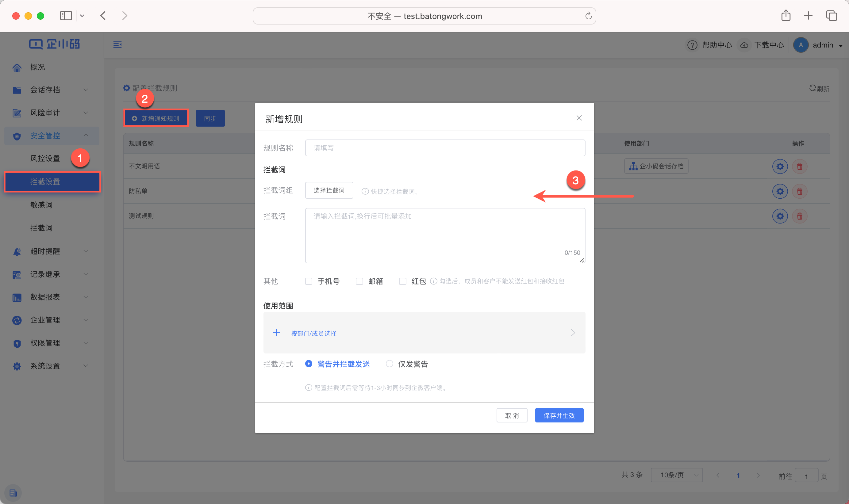
Task: Click the 会话存档 folder icon
Action: [x=17, y=90]
